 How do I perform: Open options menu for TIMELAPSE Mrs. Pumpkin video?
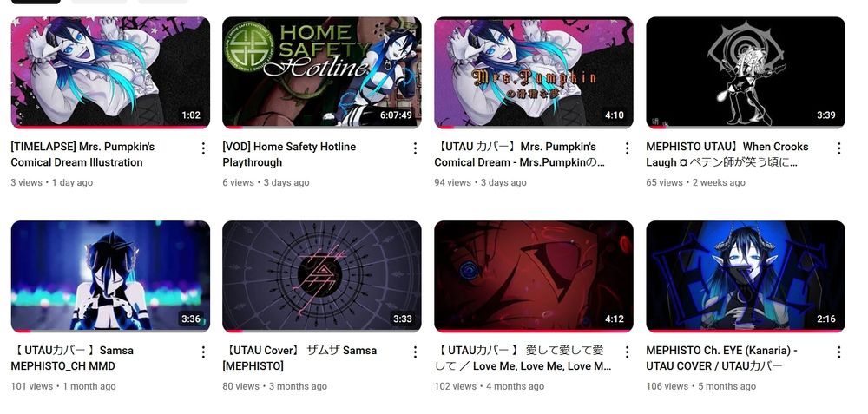click(x=203, y=148)
